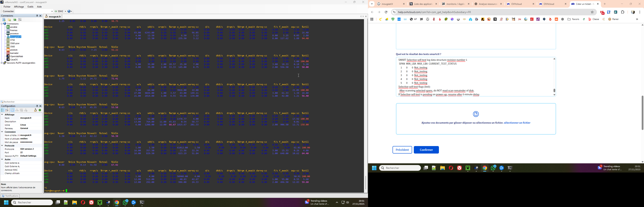Viewport: 644px width, 207px height.
Task: Toggle alphabetical sort in Configuration toolbar
Action: click(x=7, y=110)
